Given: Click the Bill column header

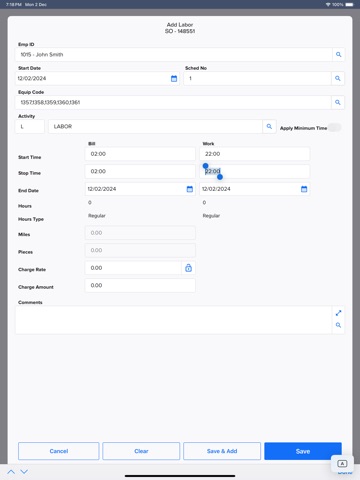Looking at the screenshot, I should tap(92, 144).
